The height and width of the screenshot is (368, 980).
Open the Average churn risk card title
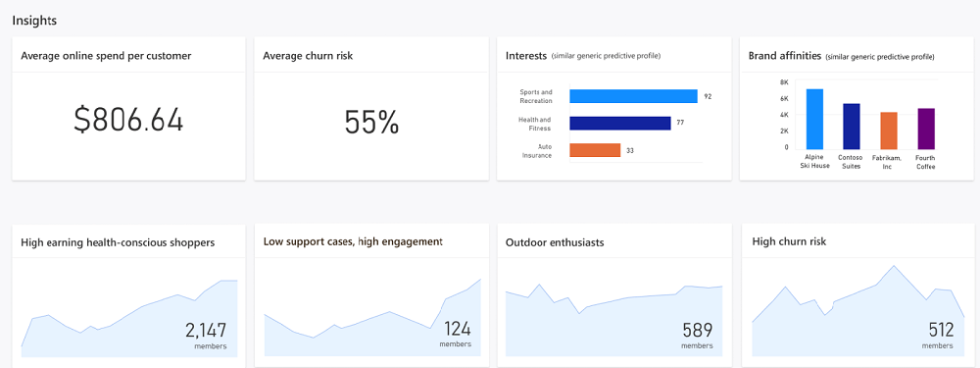(x=308, y=56)
